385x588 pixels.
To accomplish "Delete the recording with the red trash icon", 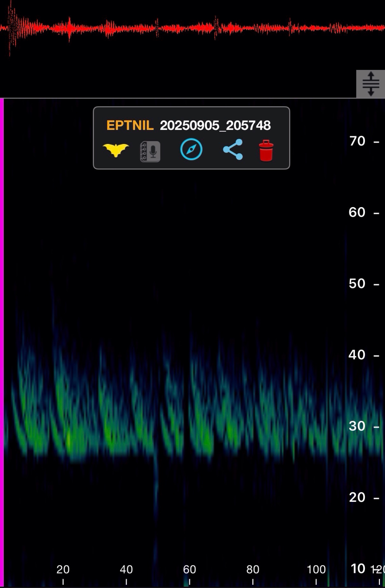I will tap(266, 151).
